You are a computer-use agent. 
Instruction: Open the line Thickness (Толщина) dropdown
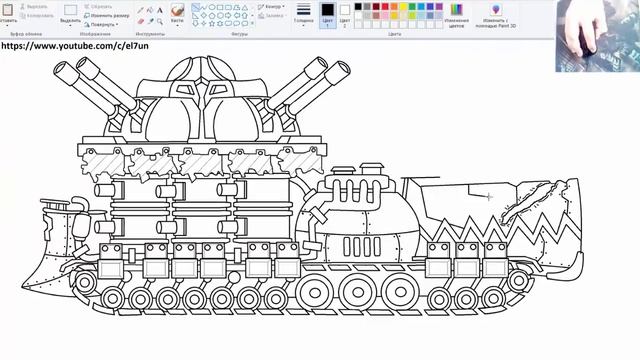[x=304, y=16]
